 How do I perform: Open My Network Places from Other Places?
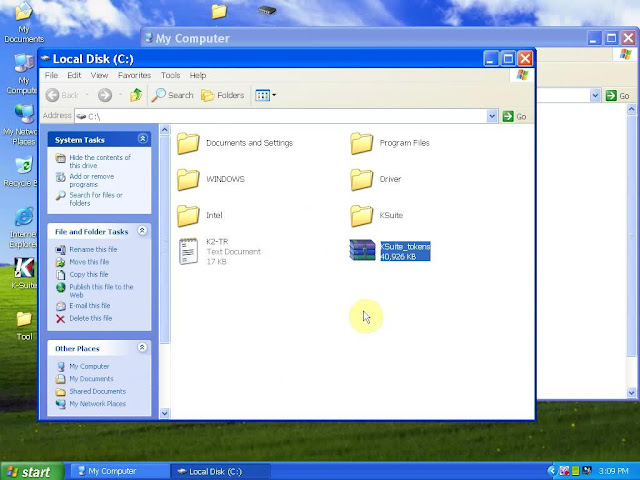(x=97, y=404)
